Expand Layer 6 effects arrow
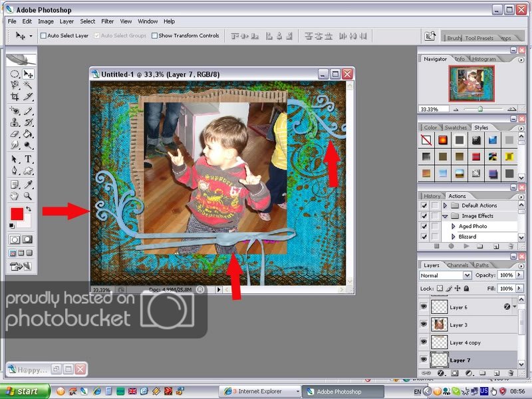Screen dimensions: 532x399 click(514, 307)
